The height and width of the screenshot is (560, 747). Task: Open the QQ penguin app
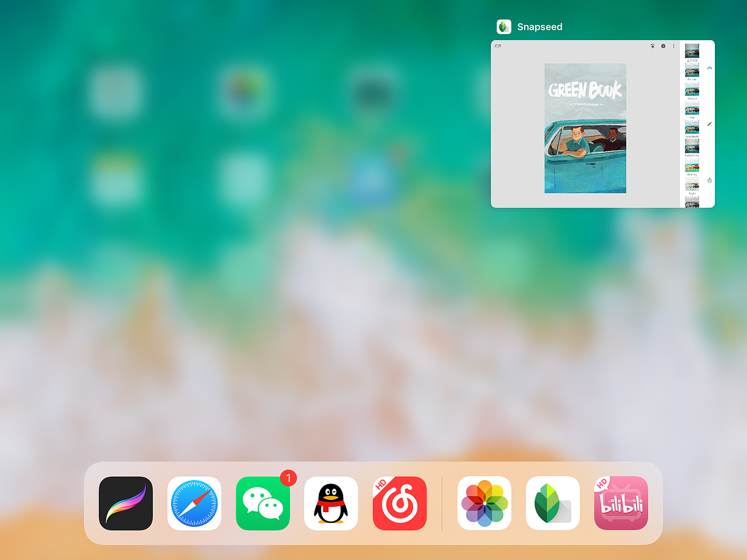pyautogui.click(x=331, y=503)
